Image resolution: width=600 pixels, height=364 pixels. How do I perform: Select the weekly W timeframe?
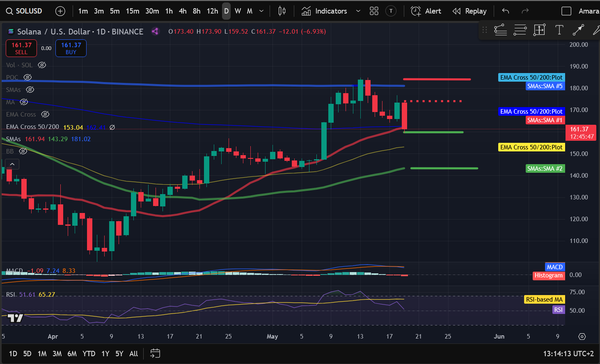pos(238,11)
